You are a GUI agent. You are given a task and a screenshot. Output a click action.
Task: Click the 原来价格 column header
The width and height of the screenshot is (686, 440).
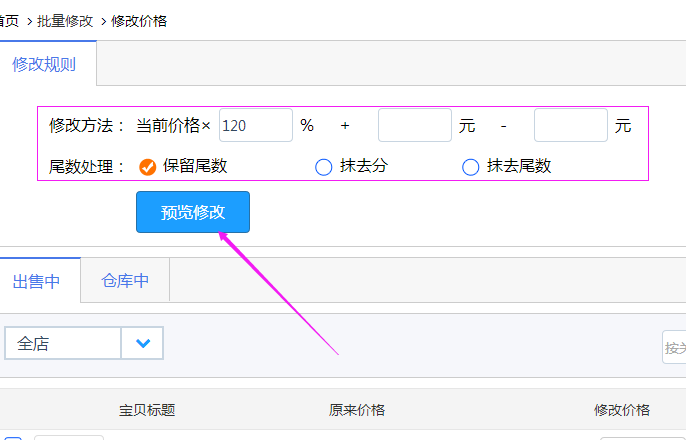click(x=356, y=410)
